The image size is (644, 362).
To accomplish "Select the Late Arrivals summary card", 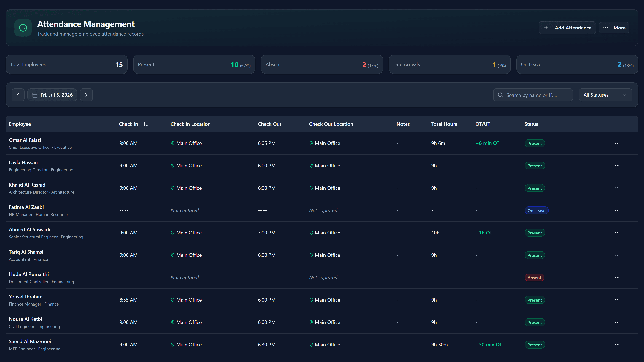I will (449, 64).
